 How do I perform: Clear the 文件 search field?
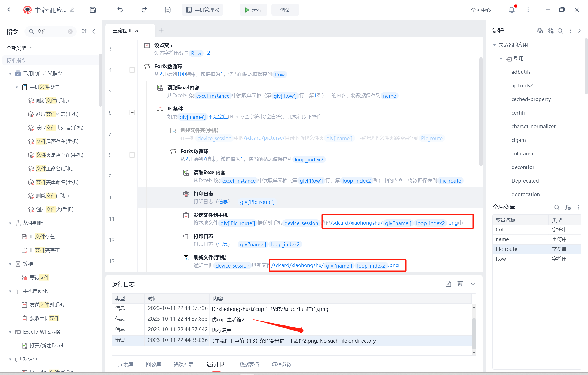click(70, 32)
